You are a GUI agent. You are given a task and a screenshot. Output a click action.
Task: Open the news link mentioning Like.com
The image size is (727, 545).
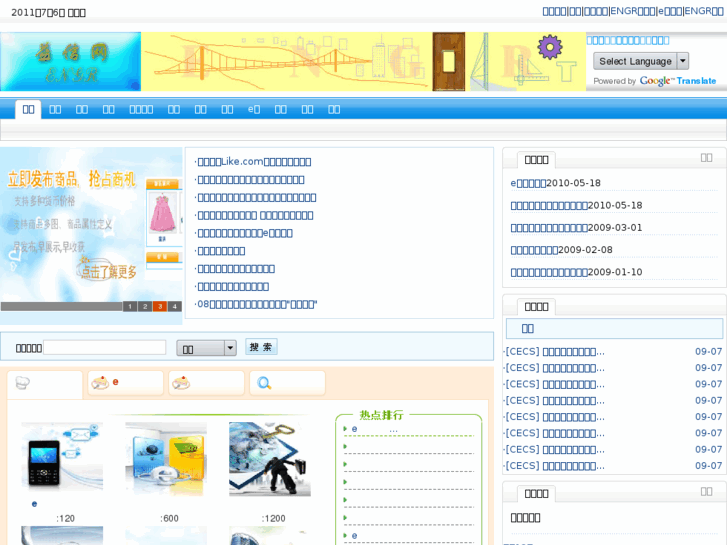pos(254,162)
